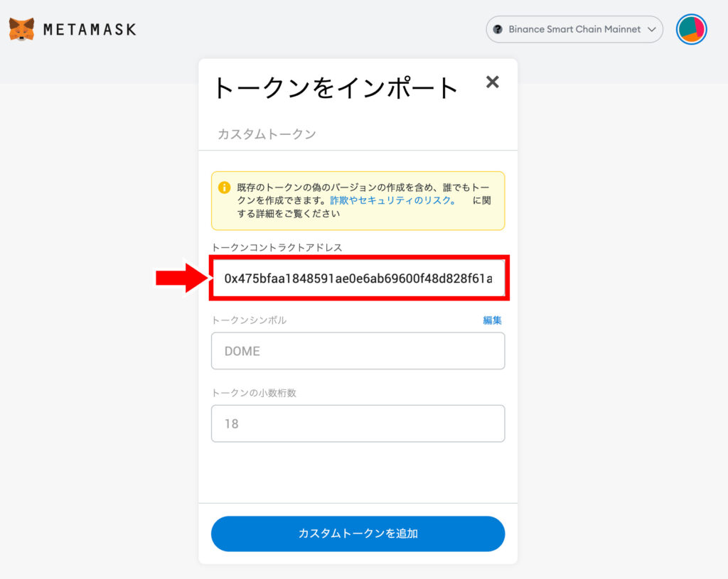The width and height of the screenshot is (728, 579).
Task: Click the トークンコントラクトアドレス label
Action: pos(277,247)
